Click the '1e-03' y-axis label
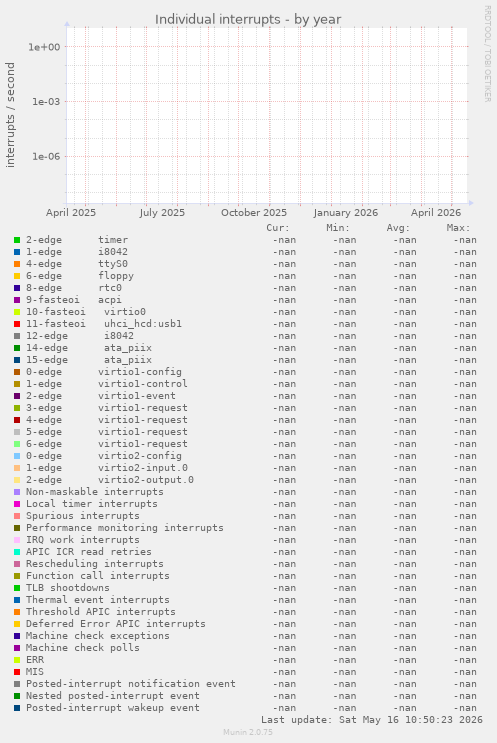 coord(46,102)
